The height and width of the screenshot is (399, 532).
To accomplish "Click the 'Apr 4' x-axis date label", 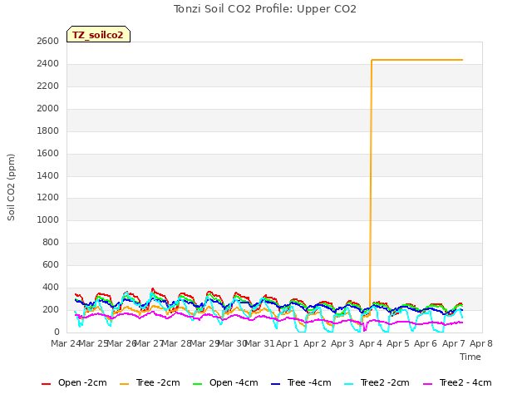I will [x=371, y=343].
